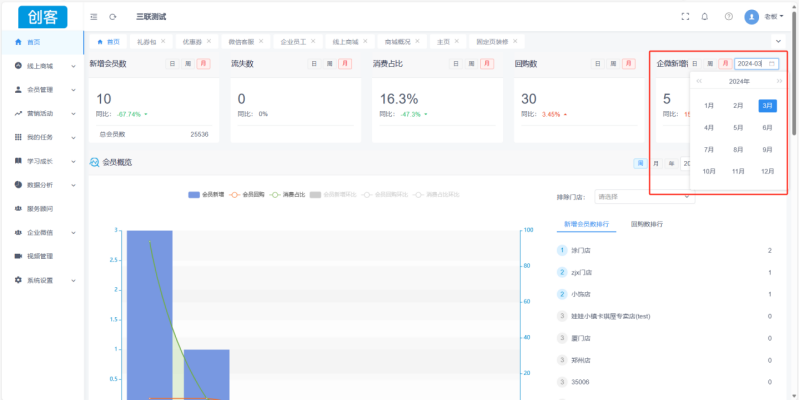799x400 pixels.
Task: Switch 会员概览 to the 周 view
Action: pyautogui.click(x=641, y=164)
